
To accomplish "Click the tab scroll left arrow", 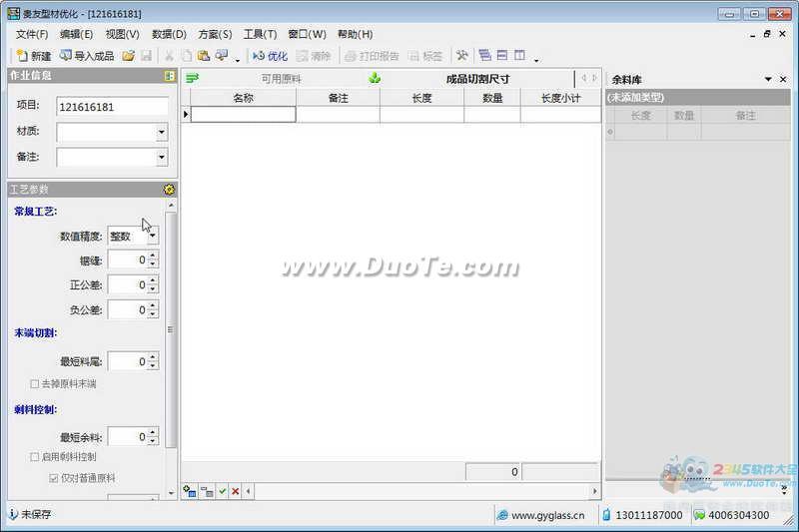I will 584,78.
